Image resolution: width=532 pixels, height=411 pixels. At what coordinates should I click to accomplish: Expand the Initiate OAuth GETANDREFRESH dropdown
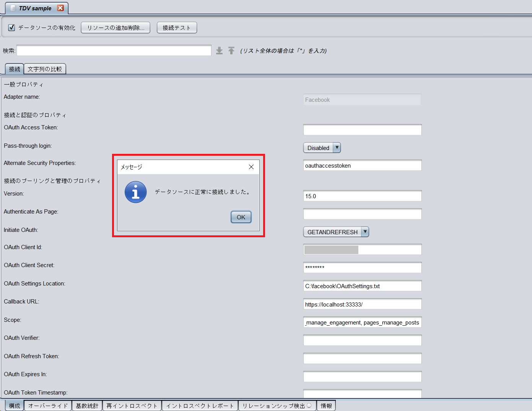(336, 232)
